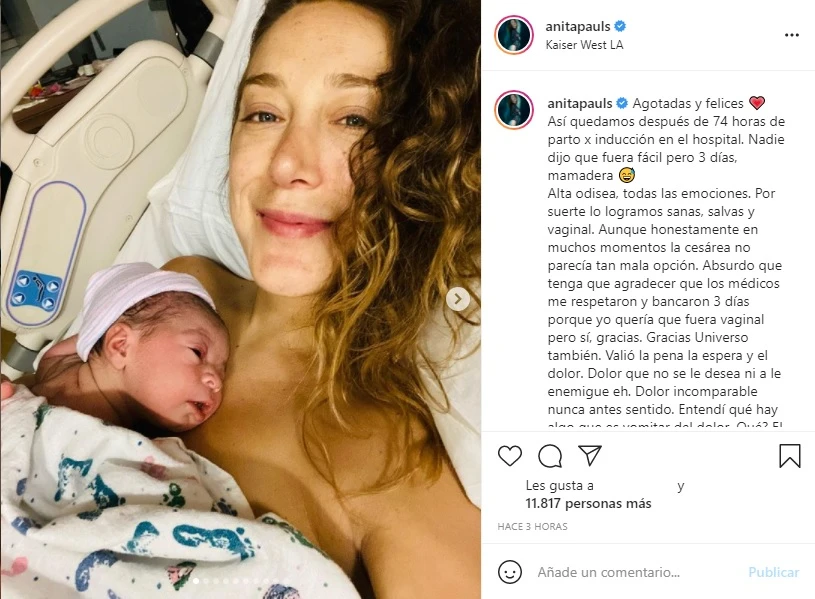Submit comment with Publicar button

(773, 572)
